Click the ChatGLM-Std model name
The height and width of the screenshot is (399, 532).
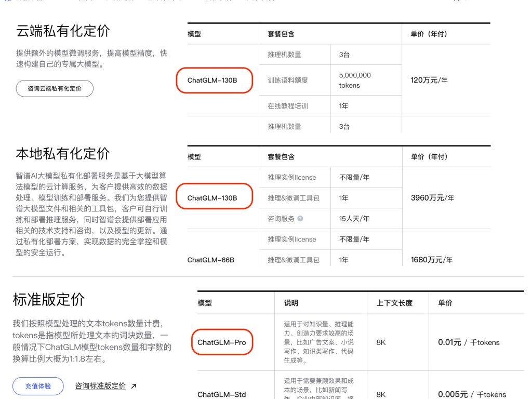click(x=221, y=394)
